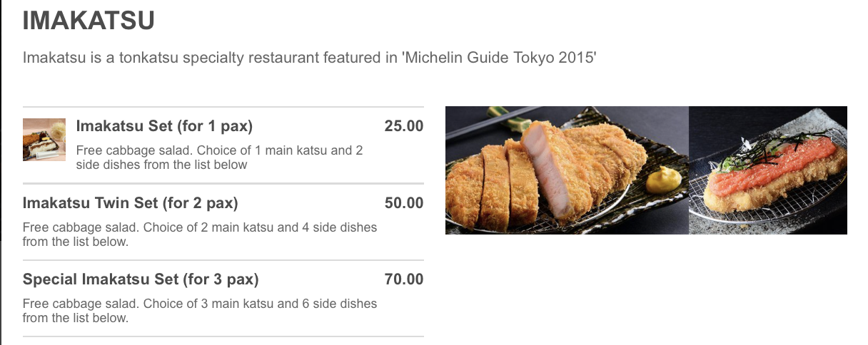
Task: Open the Imakatsu Set thumbnail image
Action: (x=44, y=140)
